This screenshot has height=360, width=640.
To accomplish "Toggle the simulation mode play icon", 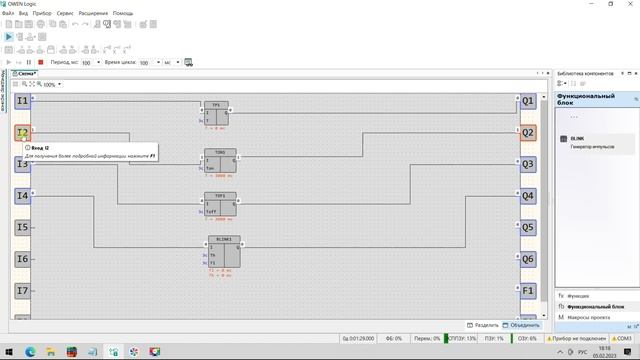I will tap(9, 37).
